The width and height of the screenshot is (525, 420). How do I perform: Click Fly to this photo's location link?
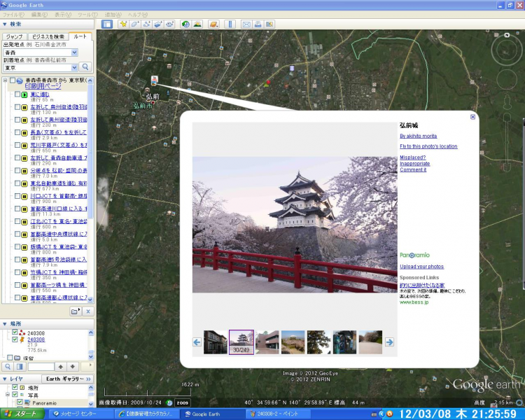point(428,146)
